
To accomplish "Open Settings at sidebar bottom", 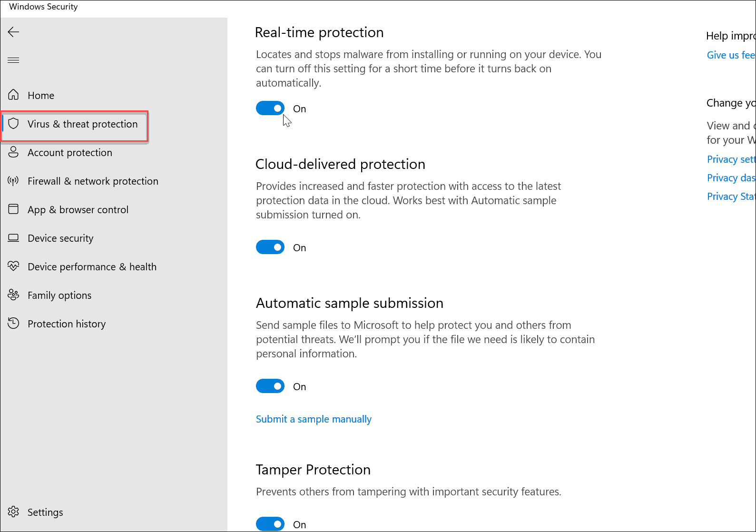I will pyautogui.click(x=45, y=512).
